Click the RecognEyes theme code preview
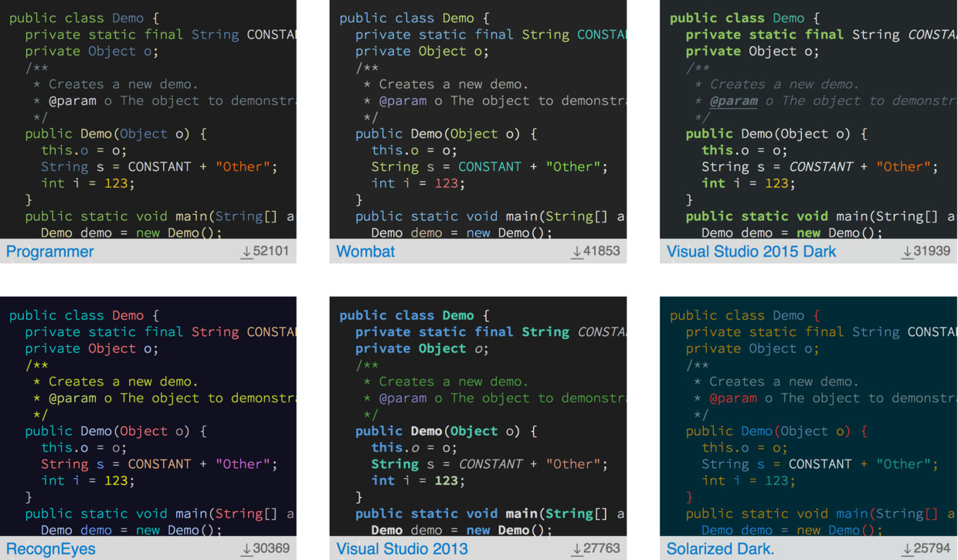 tap(148, 416)
